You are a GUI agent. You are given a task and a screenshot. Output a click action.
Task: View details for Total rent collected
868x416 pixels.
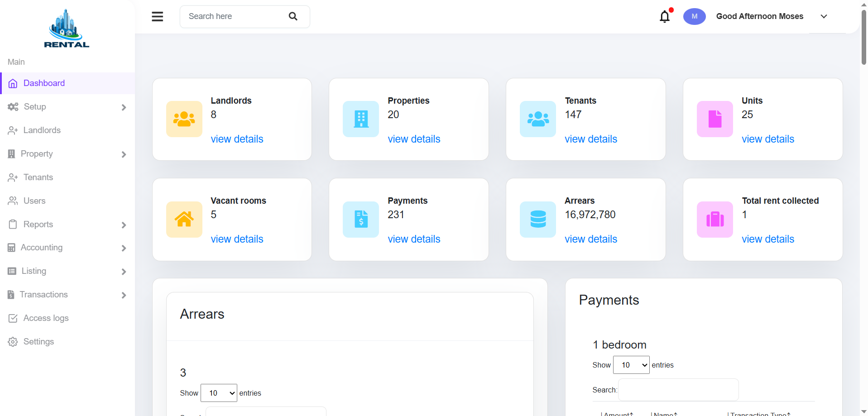(x=768, y=239)
